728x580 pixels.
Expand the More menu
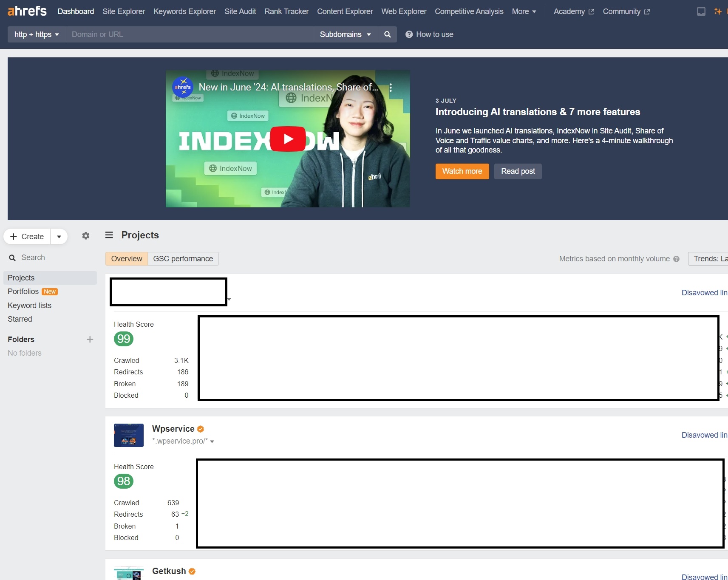(x=524, y=11)
